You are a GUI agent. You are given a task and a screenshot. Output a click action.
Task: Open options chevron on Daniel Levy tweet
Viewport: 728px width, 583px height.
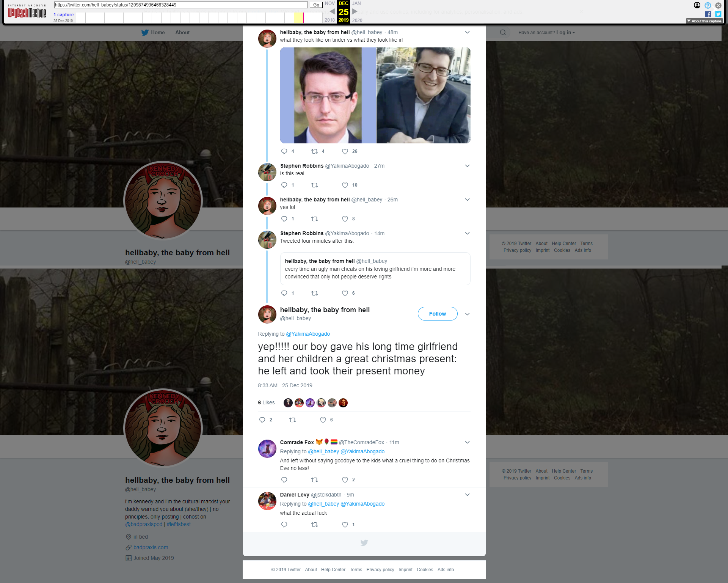click(x=467, y=495)
